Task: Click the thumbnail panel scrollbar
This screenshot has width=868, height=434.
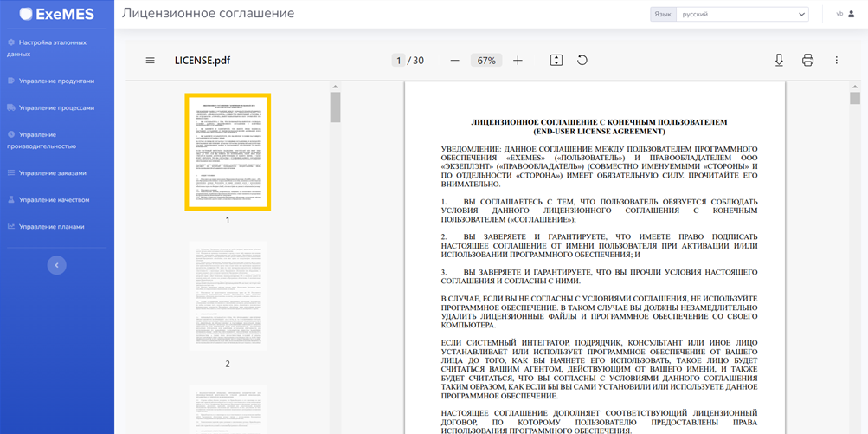Action: (x=335, y=108)
